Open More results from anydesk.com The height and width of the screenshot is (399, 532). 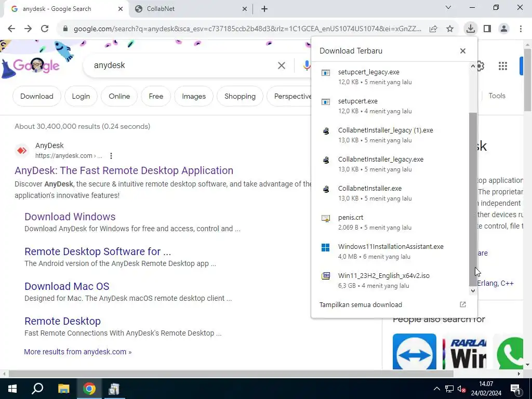tap(78, 352)
